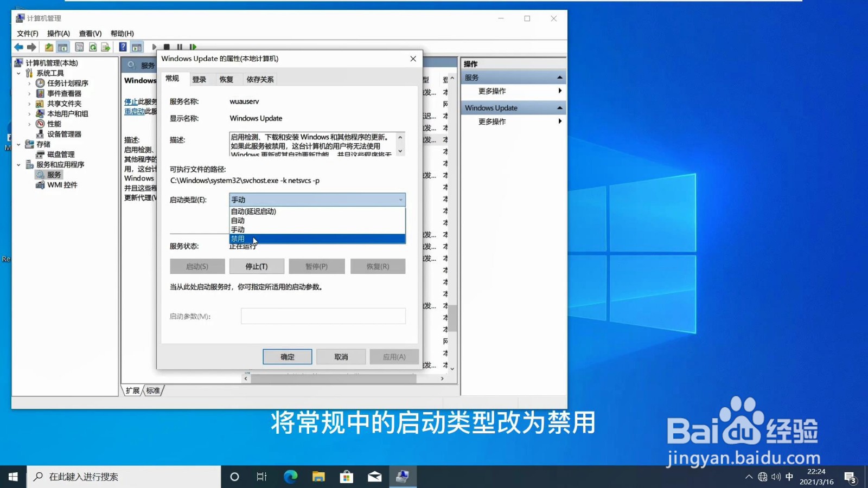
Task: Click the Refresh toolbar icon
Action: 93,47
